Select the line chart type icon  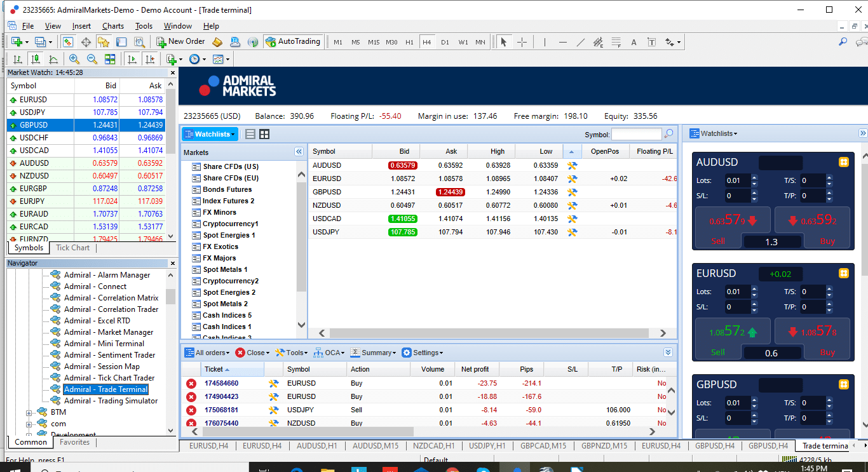(53, 59)
